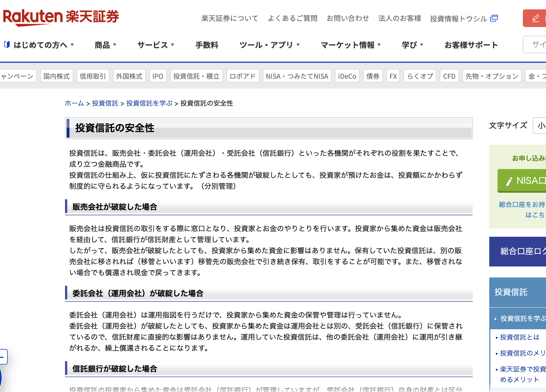Click arrow marker beside 投資信託を学ぶ sidebar
The height and width of the screenshot is (392, 546).
click(x=495, y=319)
